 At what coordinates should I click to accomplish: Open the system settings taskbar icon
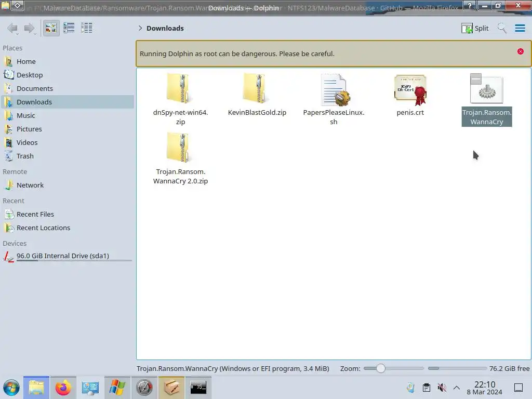click(90, 388)
